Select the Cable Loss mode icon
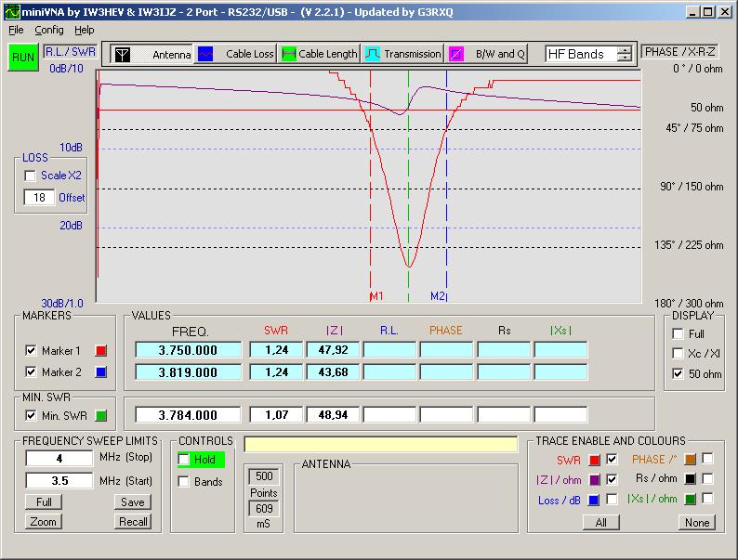The image size is (738, 560). pos(205,54)
